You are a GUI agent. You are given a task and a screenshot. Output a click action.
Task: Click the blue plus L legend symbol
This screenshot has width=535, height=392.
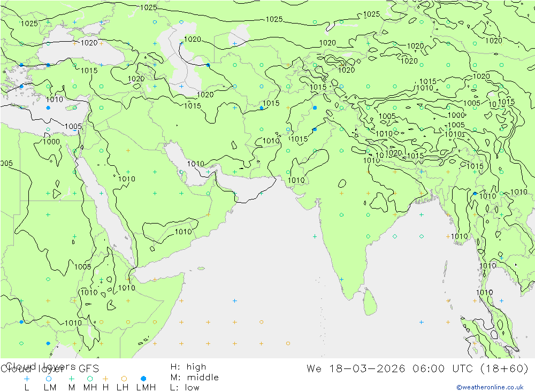(x=27, y=379)
